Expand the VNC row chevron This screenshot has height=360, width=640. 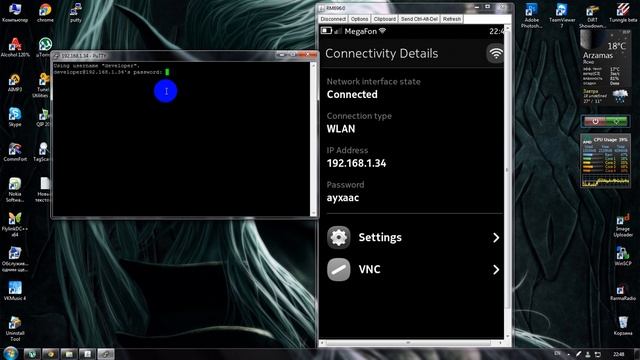496,270
